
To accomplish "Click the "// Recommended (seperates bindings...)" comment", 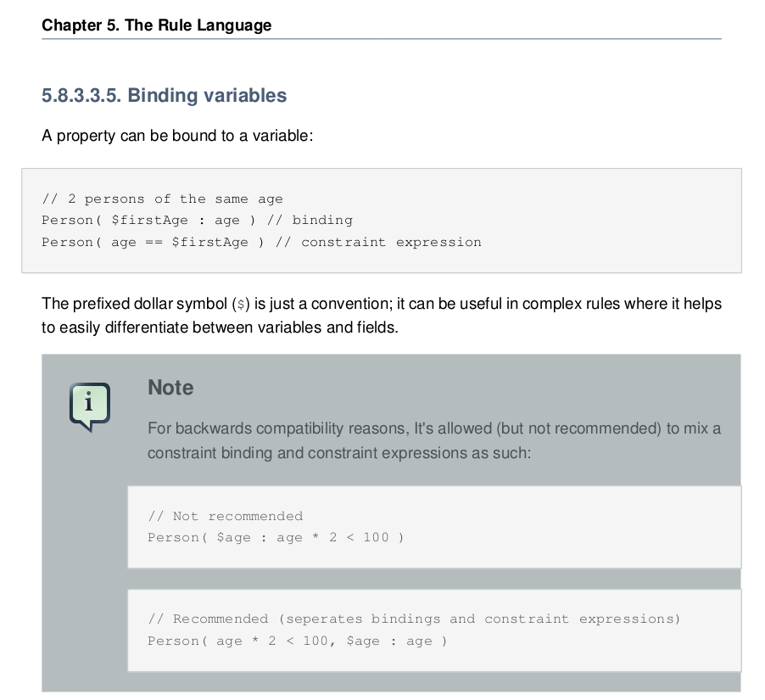I will pos(414,619).
